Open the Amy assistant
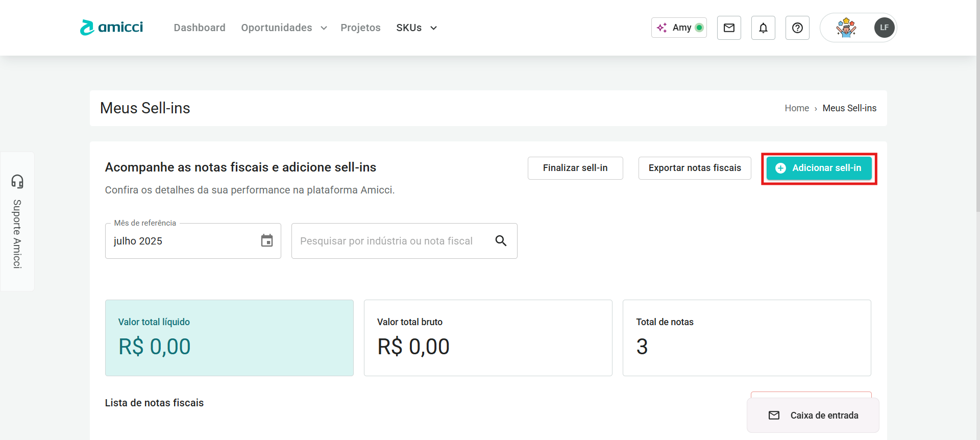The width and height of the screenshot is (980, 440). (679, 28)
